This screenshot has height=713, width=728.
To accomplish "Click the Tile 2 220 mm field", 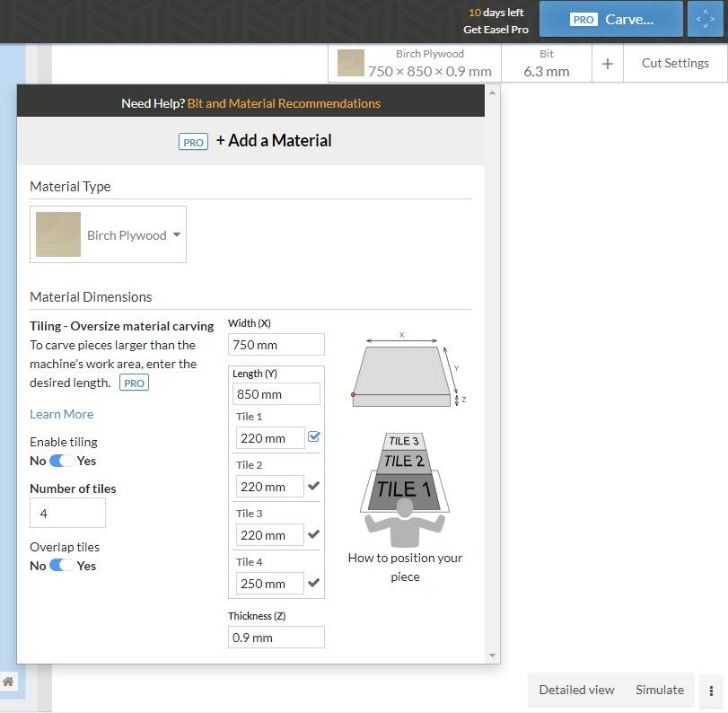I will point(270,487).
